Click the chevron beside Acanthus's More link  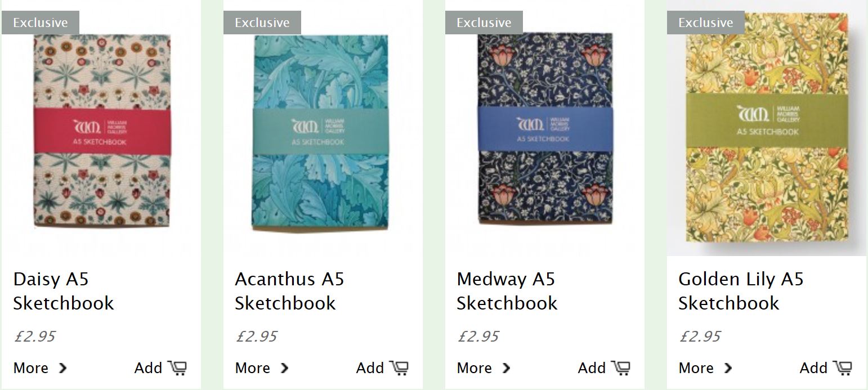pyautogui.click(x=284, y=368)
